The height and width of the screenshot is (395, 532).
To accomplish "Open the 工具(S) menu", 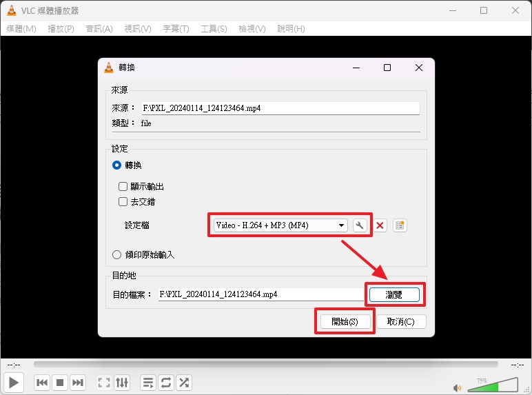I will point(214,28).
